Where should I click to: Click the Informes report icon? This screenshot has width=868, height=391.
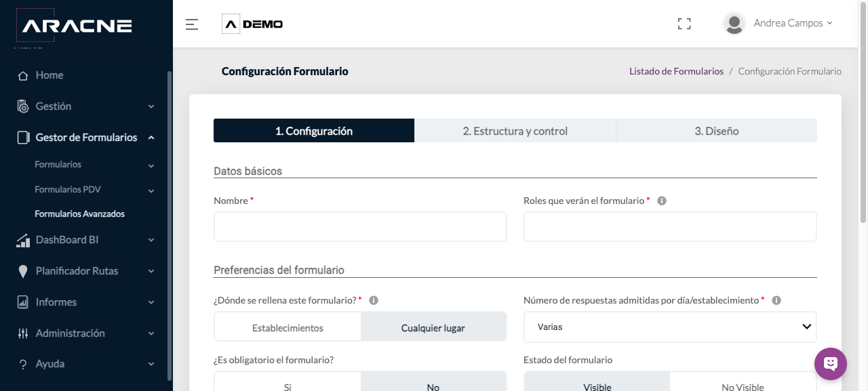23,302
